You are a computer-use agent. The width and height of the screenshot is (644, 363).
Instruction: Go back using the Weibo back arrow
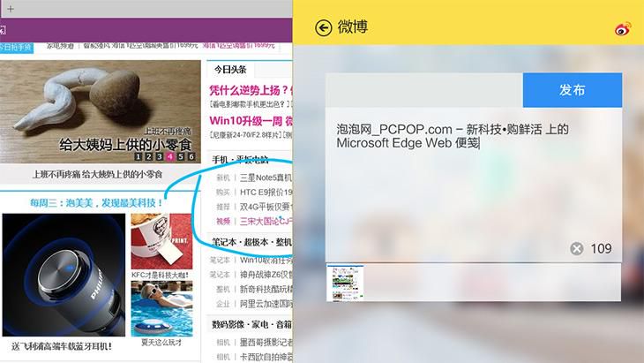tap(323, 28)
